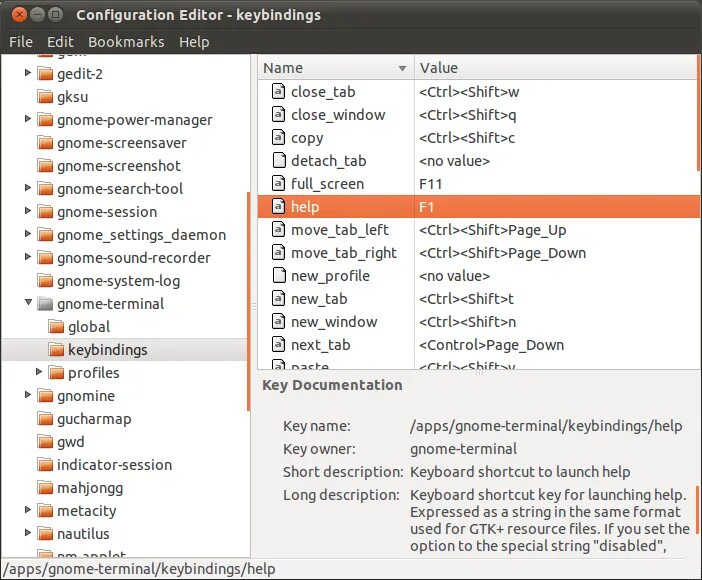
Task: Click the indicator-session folder icon
Action: click(x=45, y=465)
